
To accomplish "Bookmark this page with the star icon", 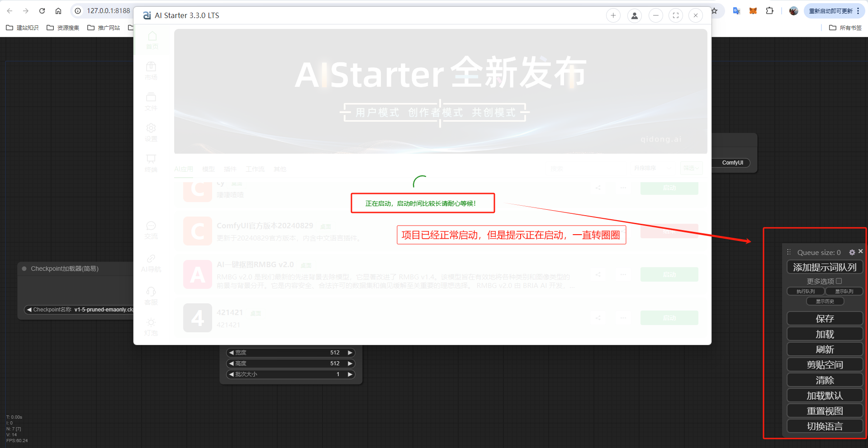I will (x=715, y=11).
